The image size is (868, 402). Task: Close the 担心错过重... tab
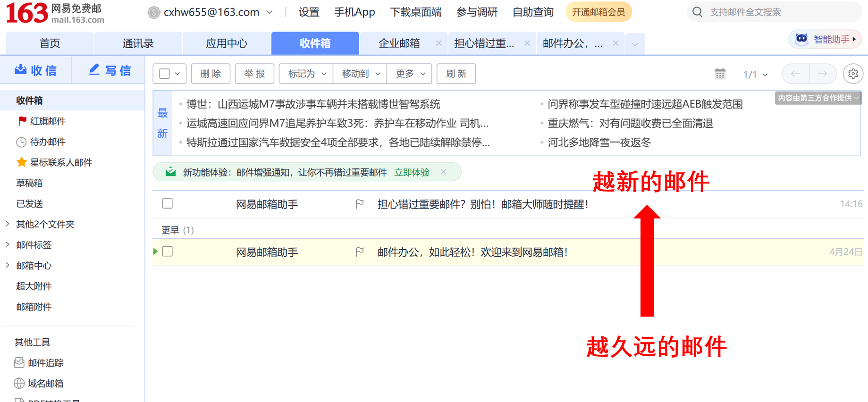coord(527,43)
